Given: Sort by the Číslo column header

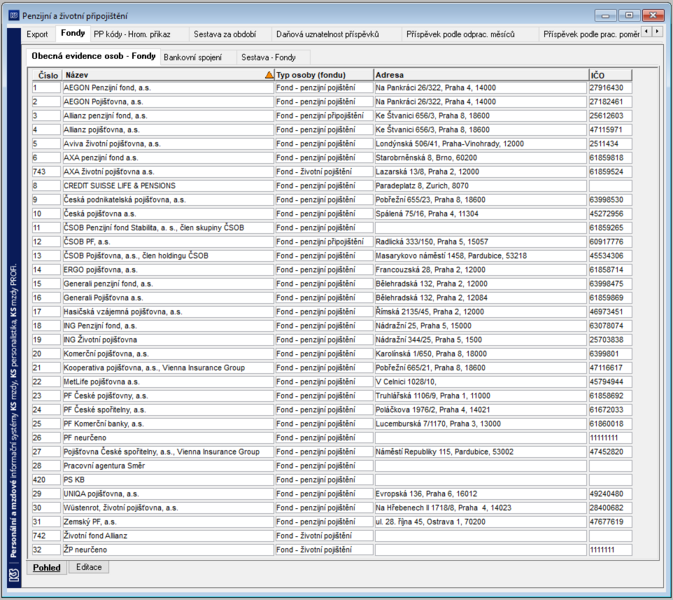Looking at the screenshot, I should point(47,75).
